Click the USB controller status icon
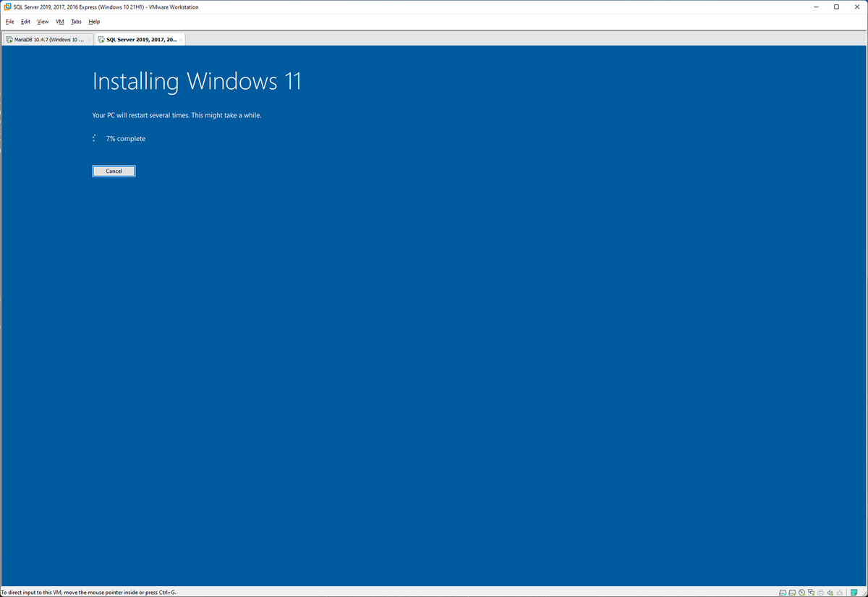Image resolution: width=868 pixels, height=597 pixels. coord(839,593)
